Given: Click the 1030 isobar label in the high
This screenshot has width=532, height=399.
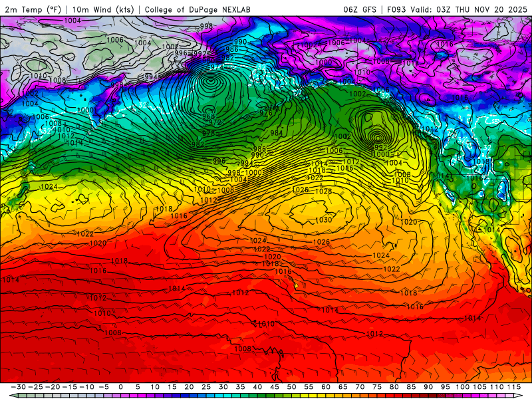Looking at the screenshot, I should [x=324, y=220].
